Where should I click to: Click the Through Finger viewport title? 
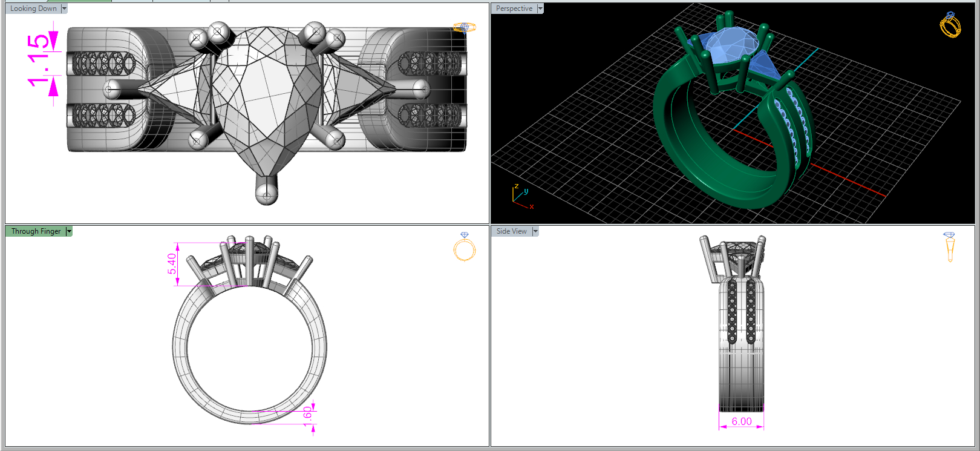(36, 231)
